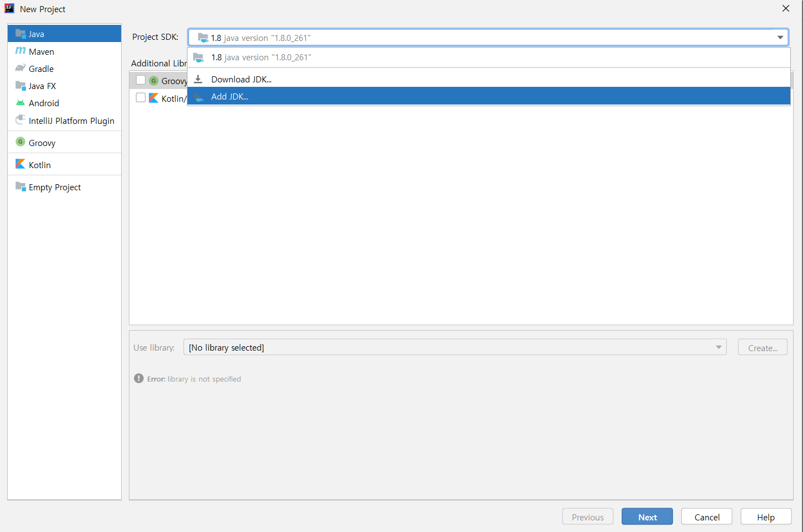Click the IntelliJ Platform Plugin icon
The height and width of the screenshot is (532, 803).
20,120
